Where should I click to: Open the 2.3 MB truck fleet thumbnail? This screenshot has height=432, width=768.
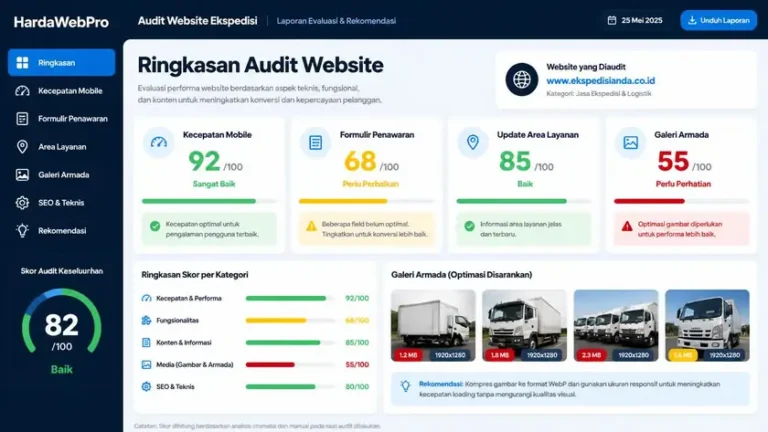pos(616,326)
